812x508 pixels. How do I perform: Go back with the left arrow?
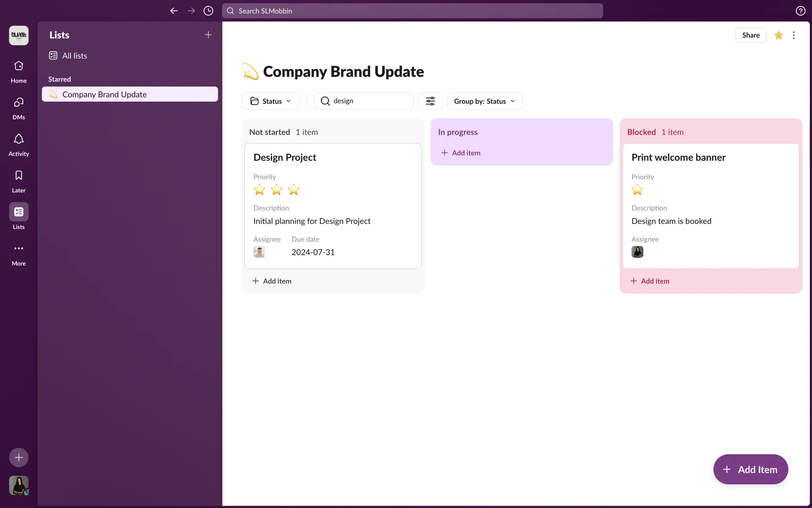pos(174,11)
